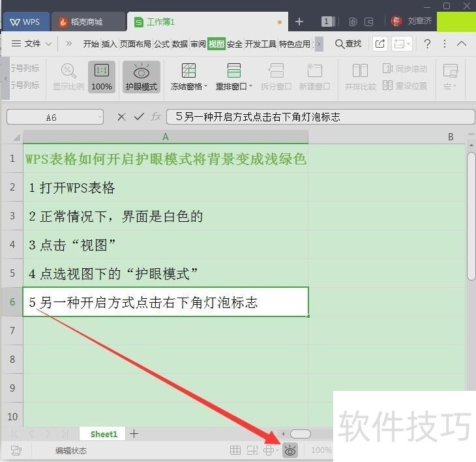476x462 pixels.
Task: Switch to the 稻壳商城 tab
Action: [x=88, y=22]
